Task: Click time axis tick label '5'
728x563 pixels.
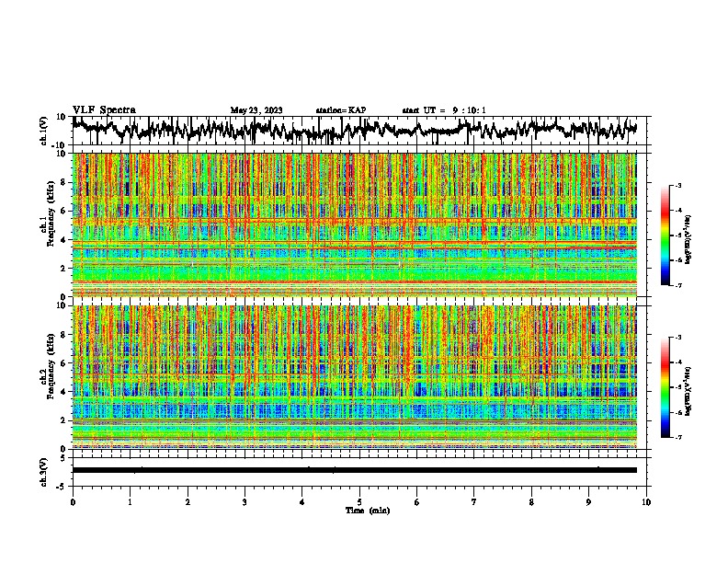Action: coord(359,502)
